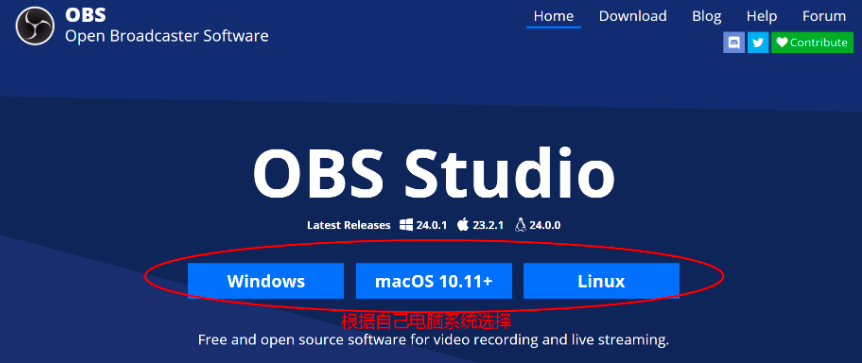Click the Apple logo release icon

463,224
